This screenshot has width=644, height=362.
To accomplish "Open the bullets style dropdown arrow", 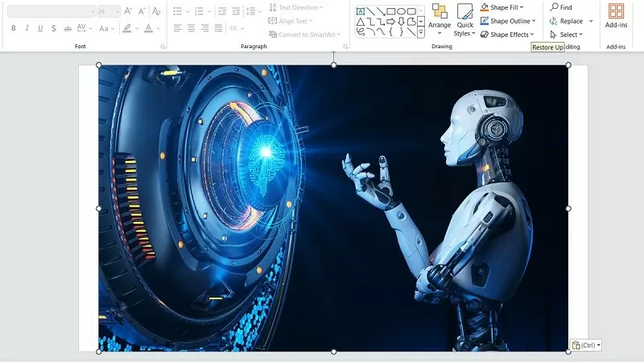I will (188, 11).
